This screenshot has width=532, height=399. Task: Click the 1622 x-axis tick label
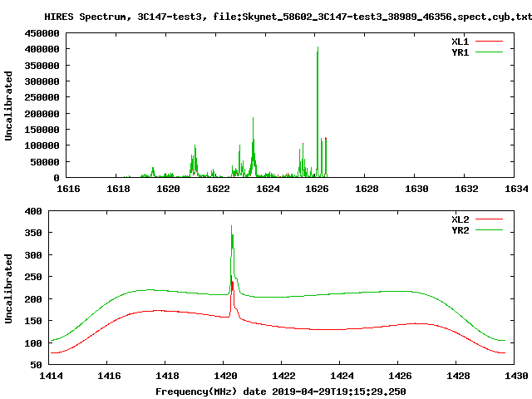click(218, 189)
